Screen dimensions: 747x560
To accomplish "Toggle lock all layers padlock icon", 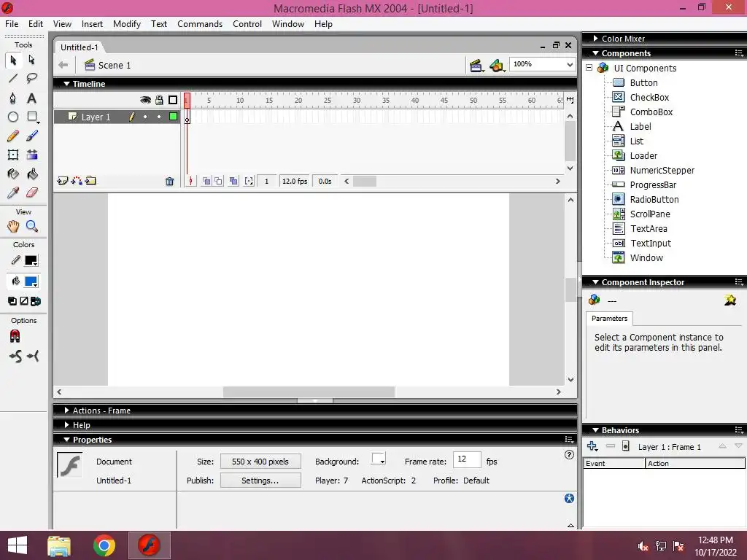I will click(x=159, y=100).
